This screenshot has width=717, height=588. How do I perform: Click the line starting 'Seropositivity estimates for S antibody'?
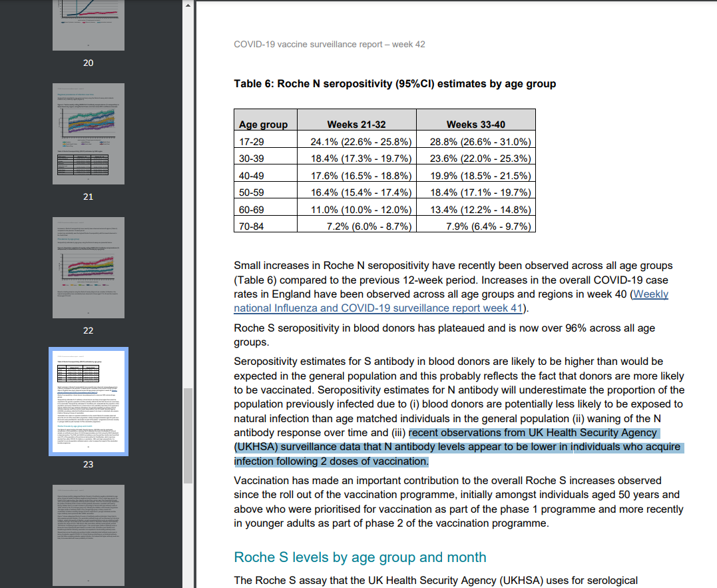point(448,361)
